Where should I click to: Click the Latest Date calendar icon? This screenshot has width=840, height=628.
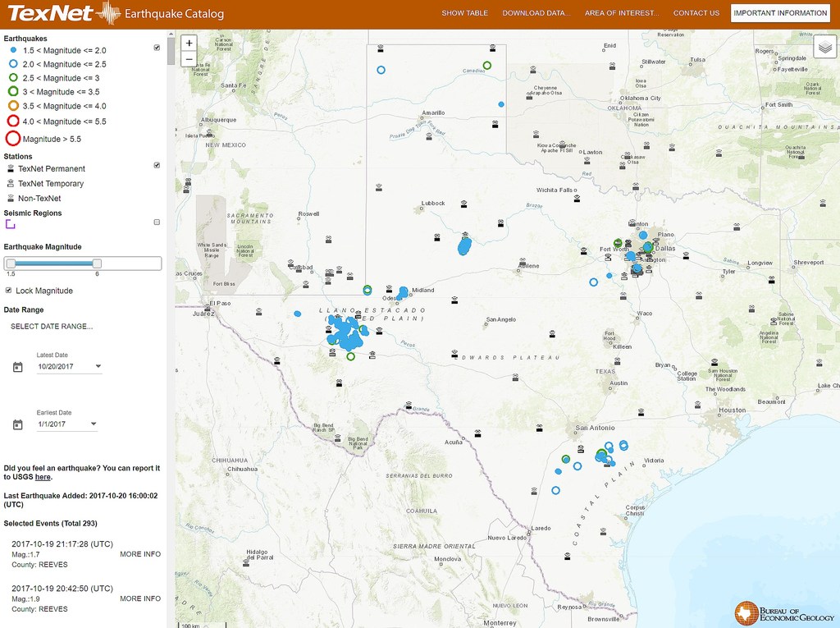(17, 367)
